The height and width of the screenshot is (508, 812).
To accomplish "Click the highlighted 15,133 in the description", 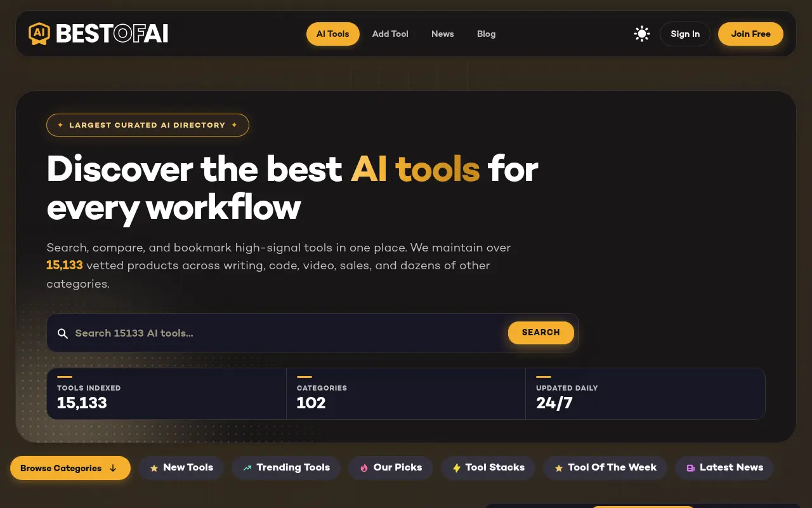I will click(x=65, y=265).
